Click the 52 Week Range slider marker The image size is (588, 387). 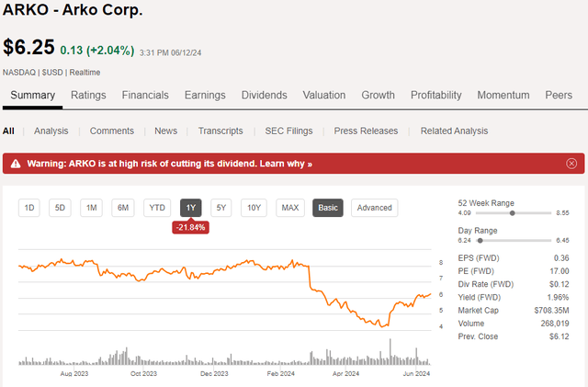click(x=512, y=213)
